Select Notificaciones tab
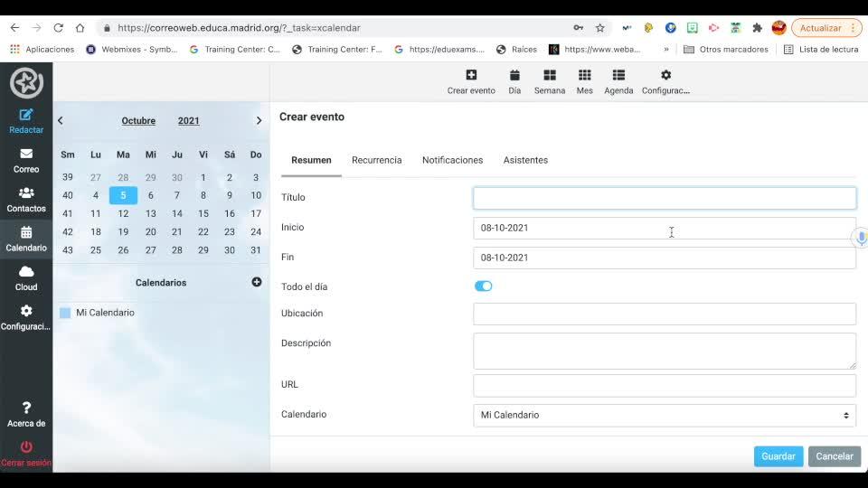 tap(452, 160)
